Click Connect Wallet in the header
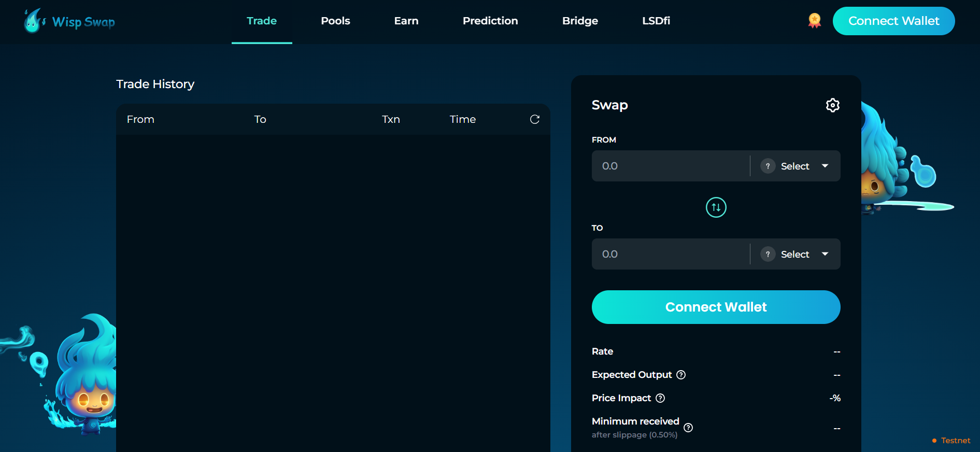 (893, 21)
